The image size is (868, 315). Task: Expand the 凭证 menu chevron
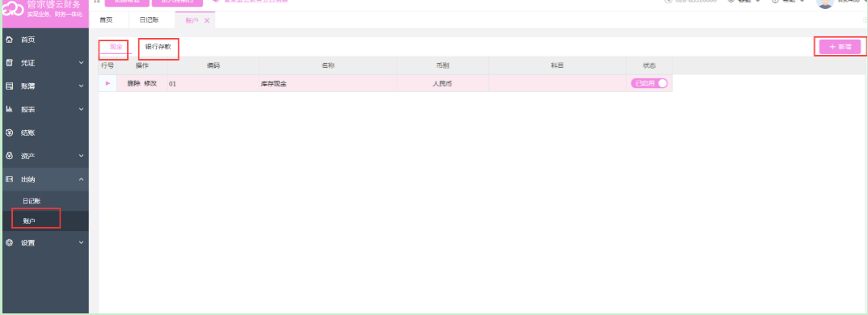[x=82, y=63]
